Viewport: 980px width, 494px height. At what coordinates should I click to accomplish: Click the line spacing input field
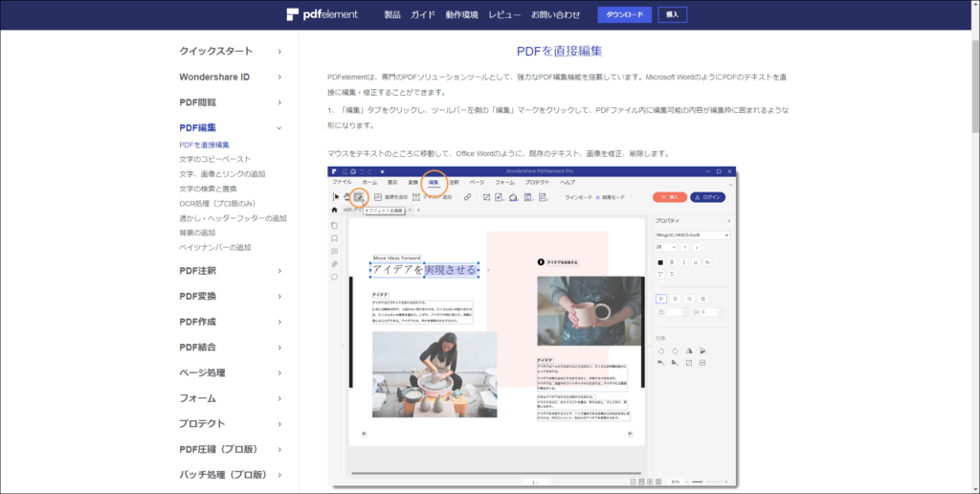click(x=712, y=311)
